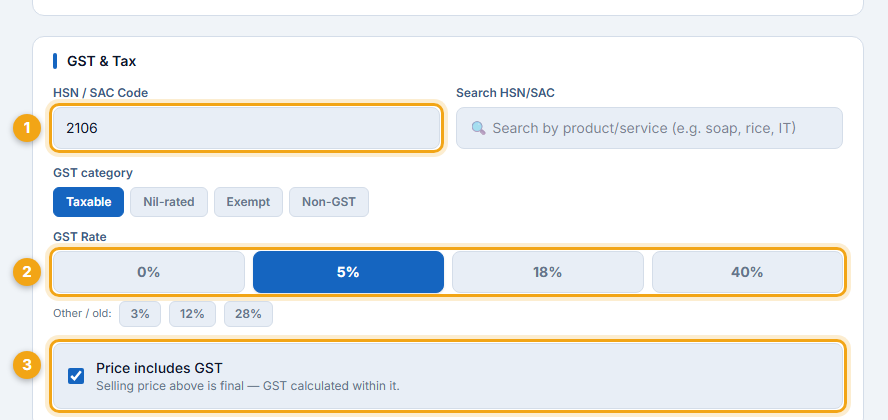
Task: Pick the 18% GST rate
Action: (x=548, y=272)
